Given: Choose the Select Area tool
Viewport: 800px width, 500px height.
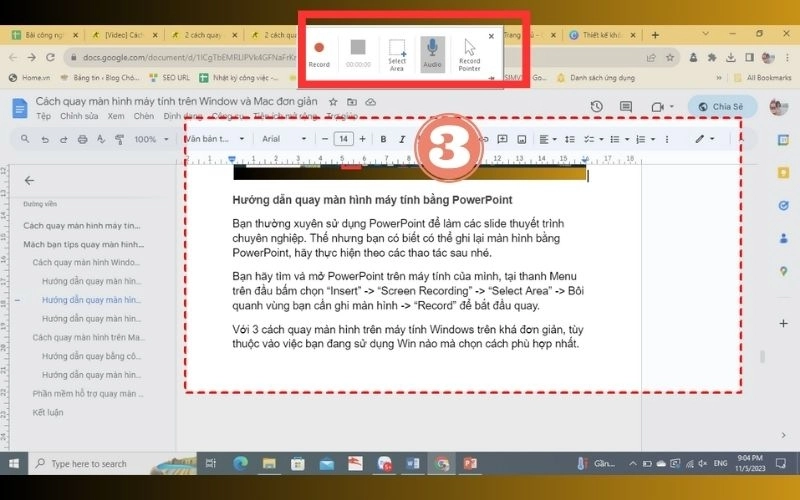Looking at the screenshot, I should click(396, 54).
